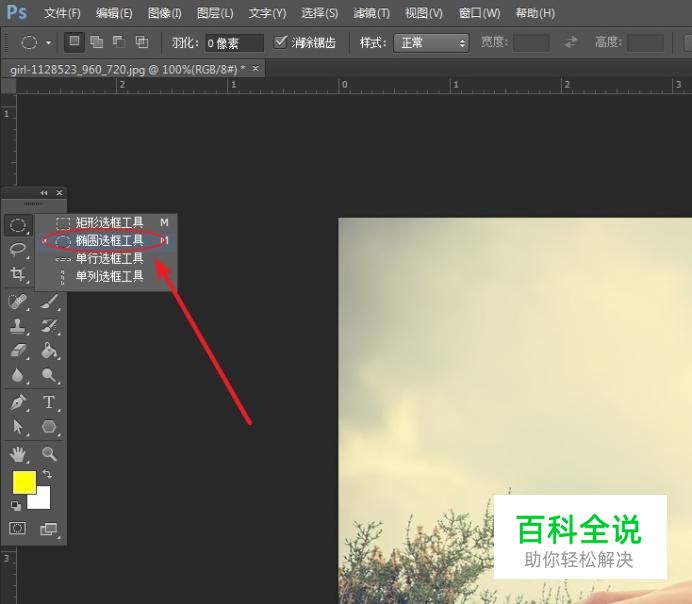
Task: Click Intersect with selection mode button
Action: tap(141, 42)
